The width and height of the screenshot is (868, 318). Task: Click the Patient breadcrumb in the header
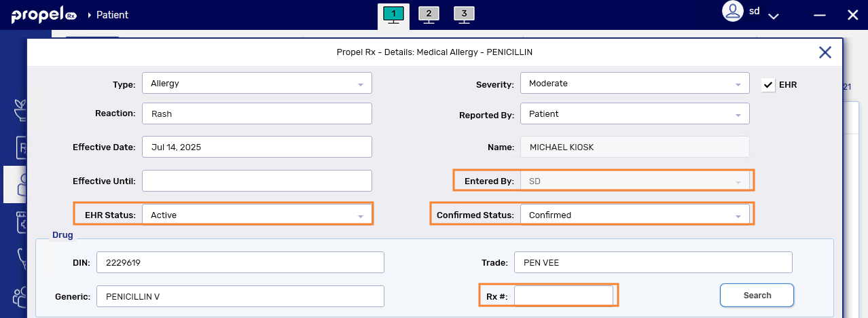click(112, 15)
